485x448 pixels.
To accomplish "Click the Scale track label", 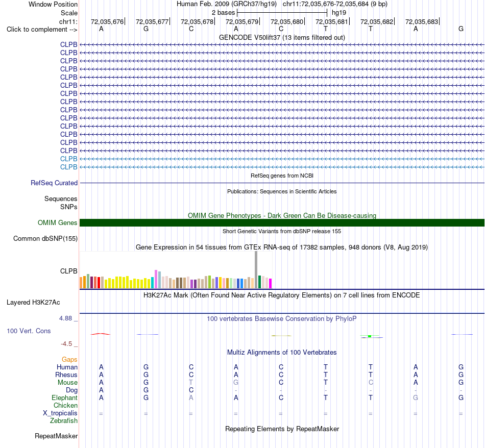I will 69,13.
